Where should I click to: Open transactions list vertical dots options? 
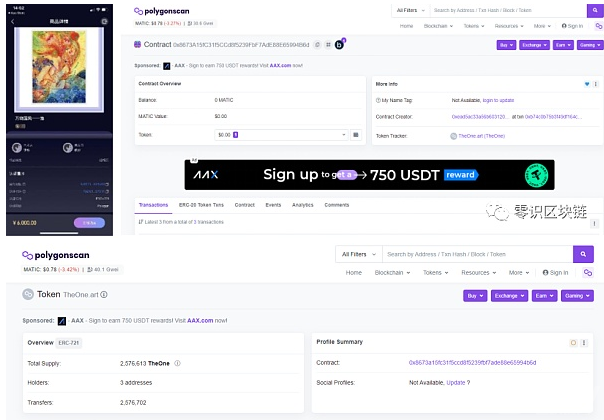(x=594, y=223)
